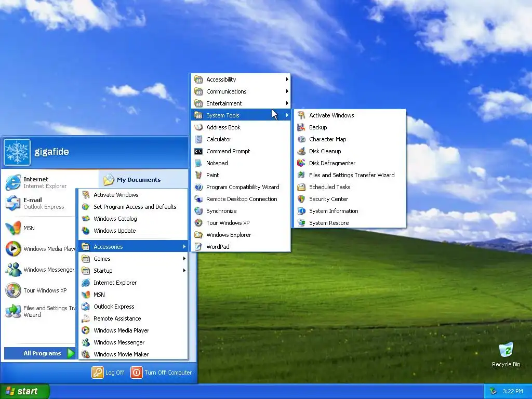Image resolution: width=532 pixels, height=399 pixels.
Task: Open Scheduled Tasks folder icon
Action: point(301,187)
